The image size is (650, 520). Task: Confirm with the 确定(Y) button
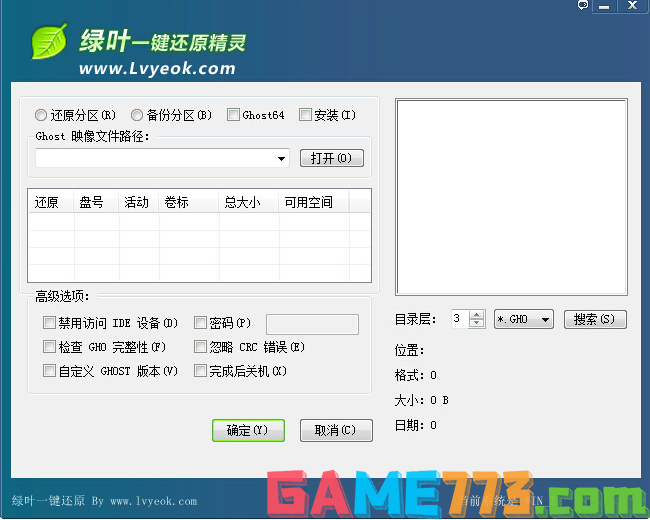[x=248, y=430]
